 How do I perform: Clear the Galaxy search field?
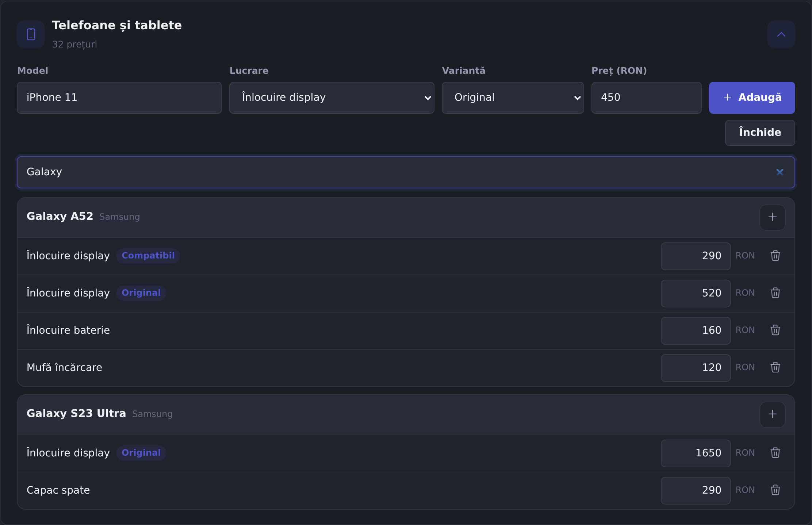(780, 172)
